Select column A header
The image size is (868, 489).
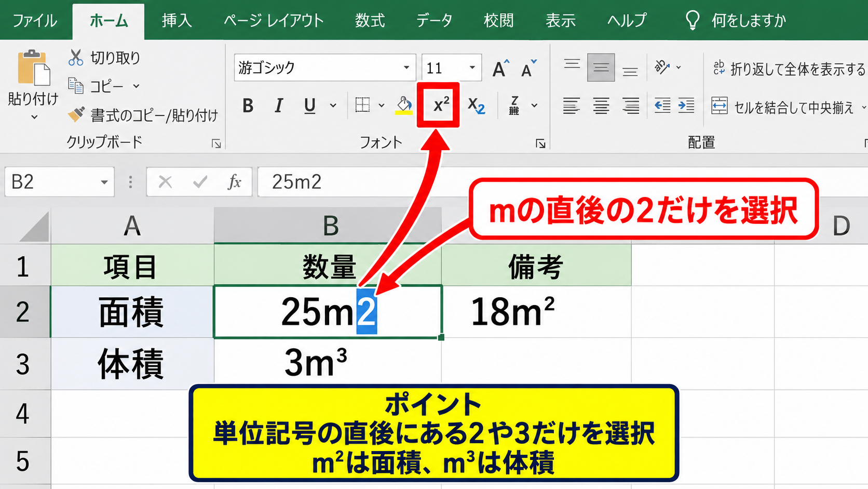[132, 226]
